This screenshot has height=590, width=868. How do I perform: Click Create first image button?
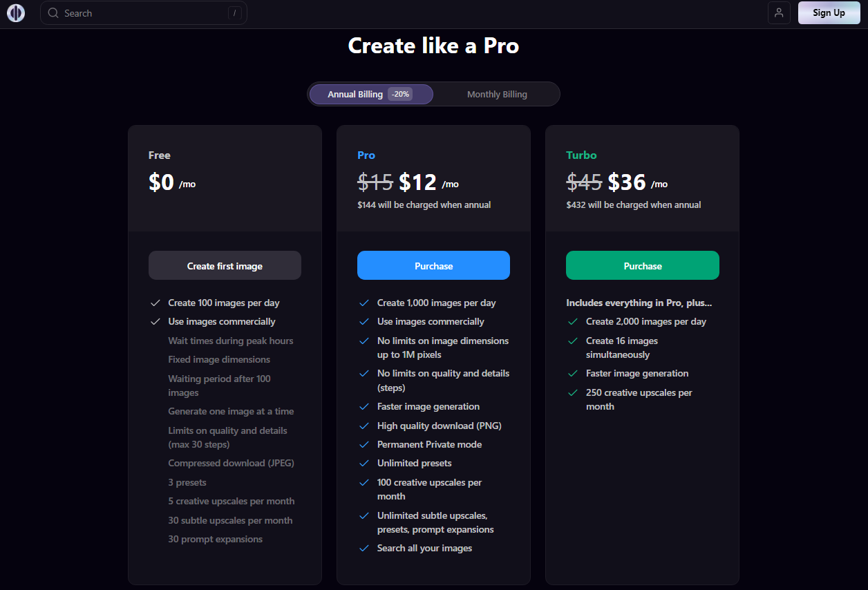click(225, 266)
